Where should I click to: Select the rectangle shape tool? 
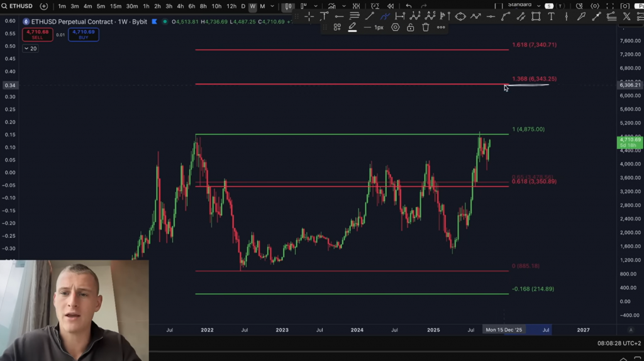point(536,17)
